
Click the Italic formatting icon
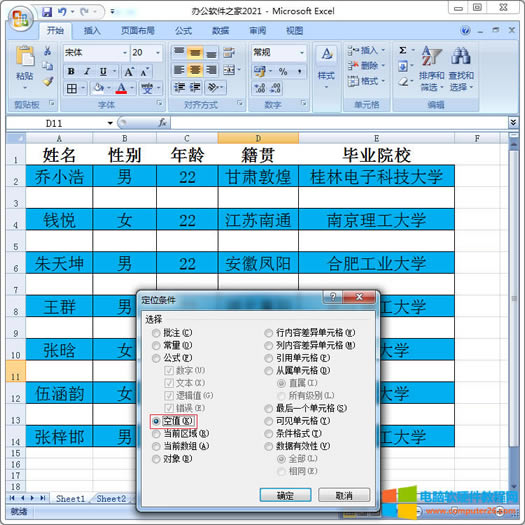coord(87,72)
